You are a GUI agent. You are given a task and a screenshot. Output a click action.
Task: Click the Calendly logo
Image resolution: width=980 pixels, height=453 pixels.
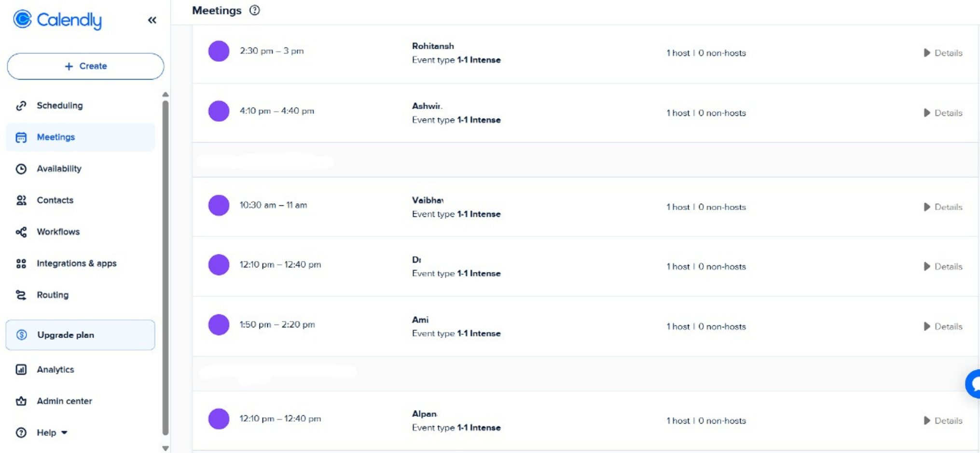pos(57,20)
